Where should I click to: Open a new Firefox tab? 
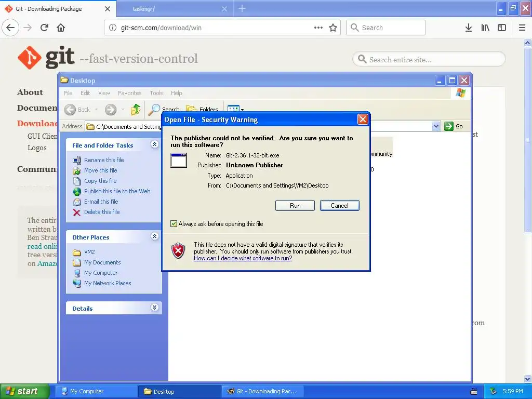[x=242, y=8]
